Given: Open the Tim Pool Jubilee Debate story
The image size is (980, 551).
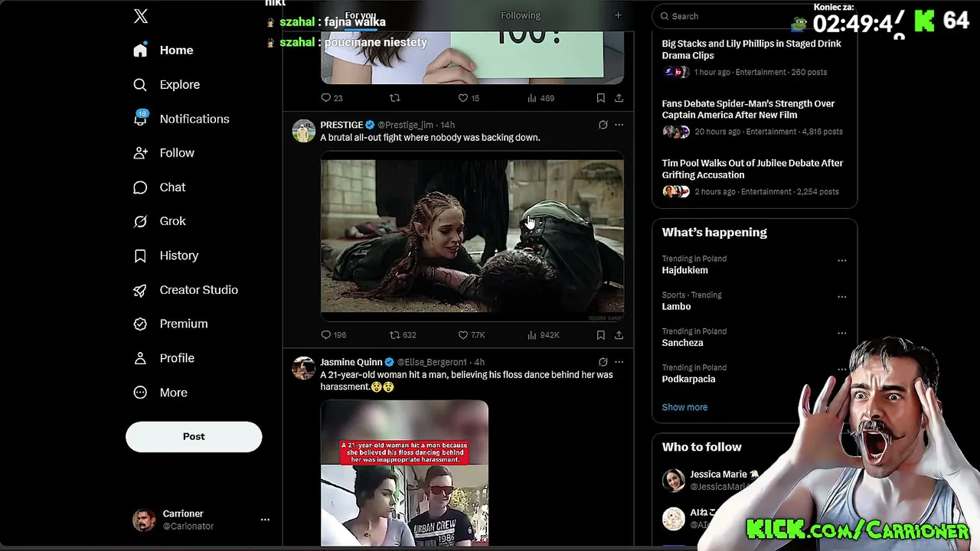Looking at the screenshot, I should pos(754,177).
